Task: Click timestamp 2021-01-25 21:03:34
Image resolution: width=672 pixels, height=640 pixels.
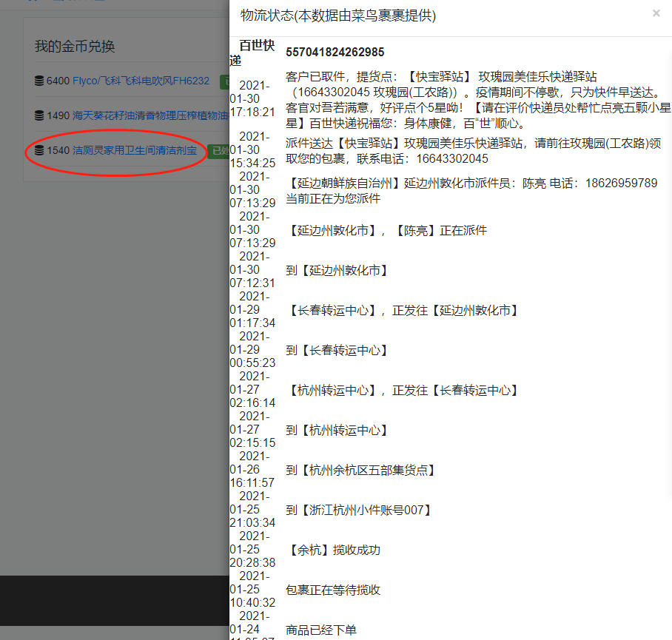Action: coord(252,509)
